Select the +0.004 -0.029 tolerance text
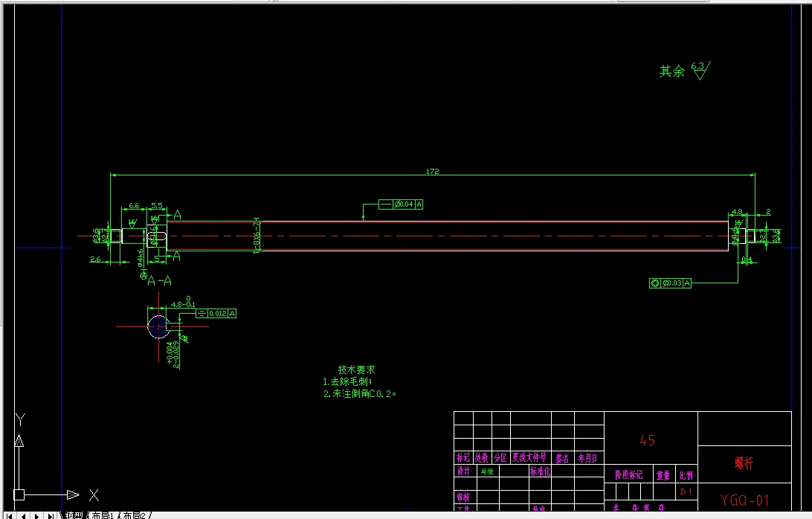 click(x=173, y=355)
